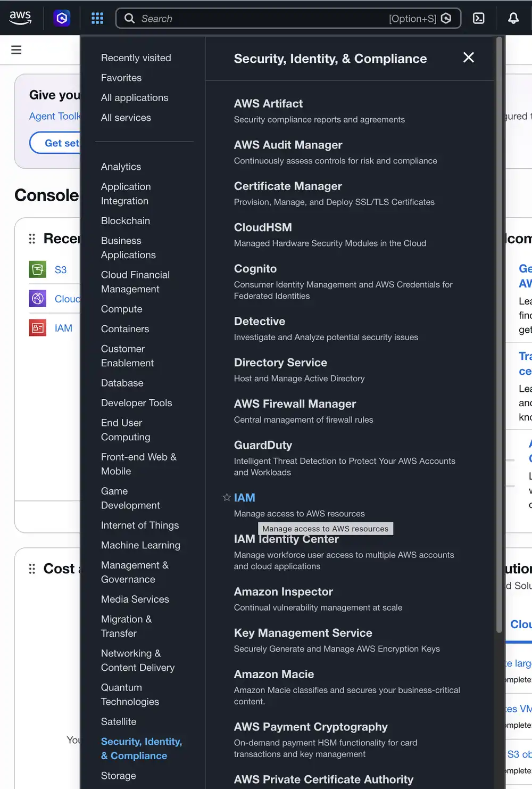Open the Key Management Service link
The image size is (532, 789).
tap(303, 633)
